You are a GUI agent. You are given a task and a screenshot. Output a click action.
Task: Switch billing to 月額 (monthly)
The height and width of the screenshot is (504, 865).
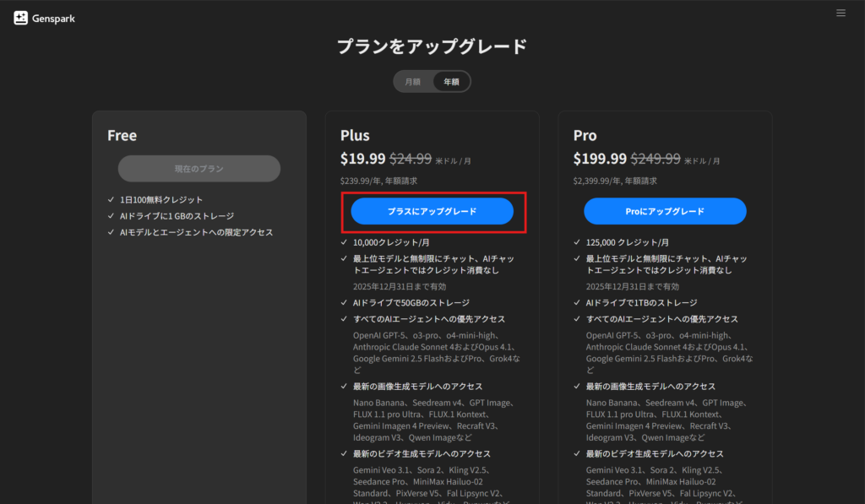pyautogui.click(x=412, y=82)
